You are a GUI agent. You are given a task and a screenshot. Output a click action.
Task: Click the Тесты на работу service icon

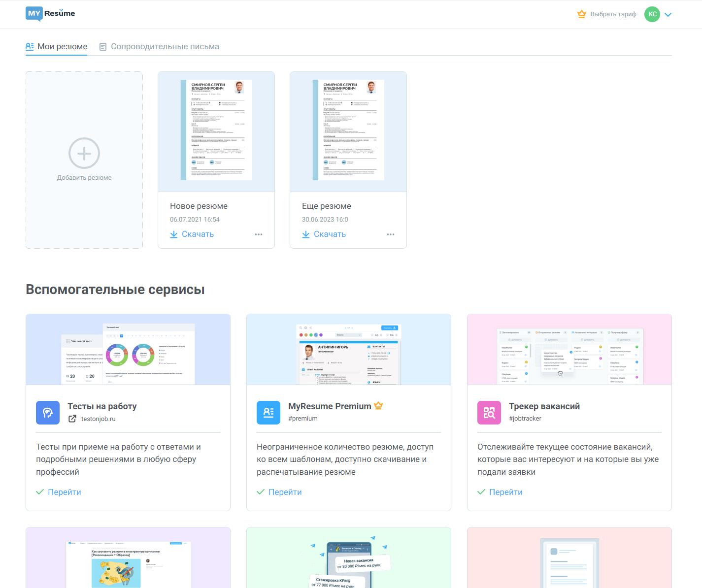point(48,413)
